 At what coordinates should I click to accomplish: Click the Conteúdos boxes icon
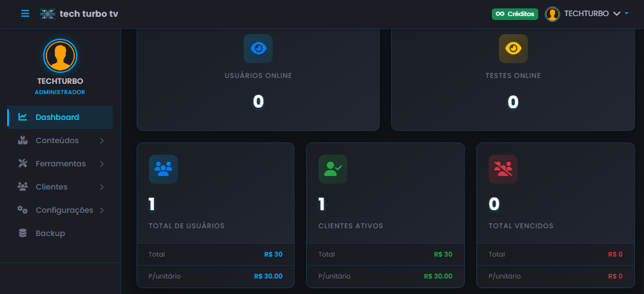click(23, 141)
